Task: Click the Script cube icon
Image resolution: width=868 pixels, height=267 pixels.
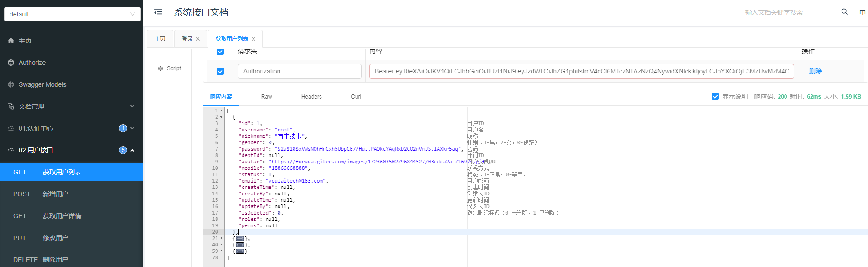Action: click(160, 68)
